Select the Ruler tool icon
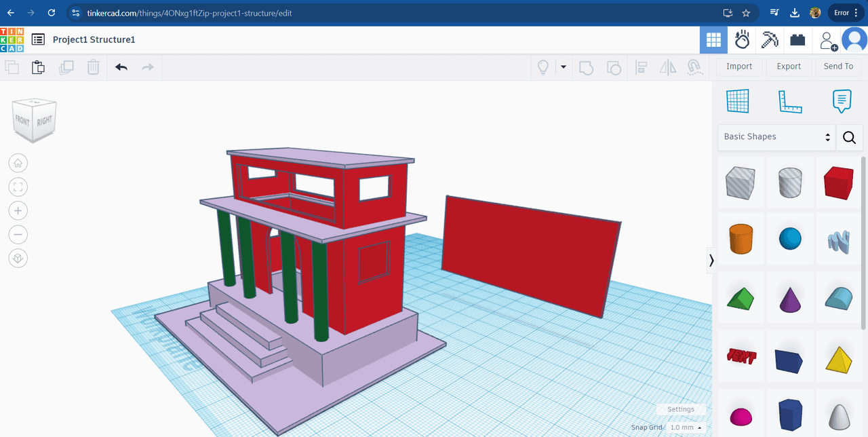Image resolution: width=868 pixels, height=437 pixels. (x=789, y=101)
